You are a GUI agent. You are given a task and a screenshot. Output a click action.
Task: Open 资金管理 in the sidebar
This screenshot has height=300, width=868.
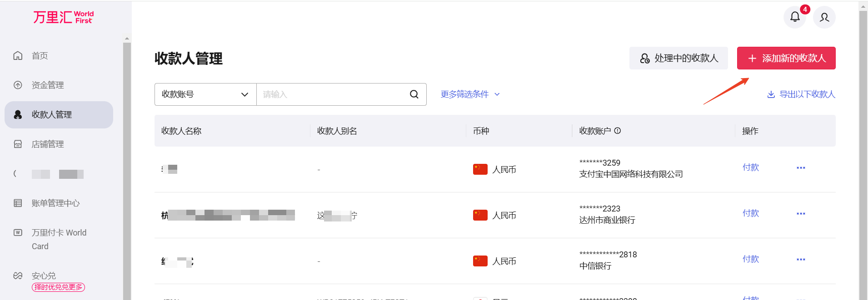point(47,85)
